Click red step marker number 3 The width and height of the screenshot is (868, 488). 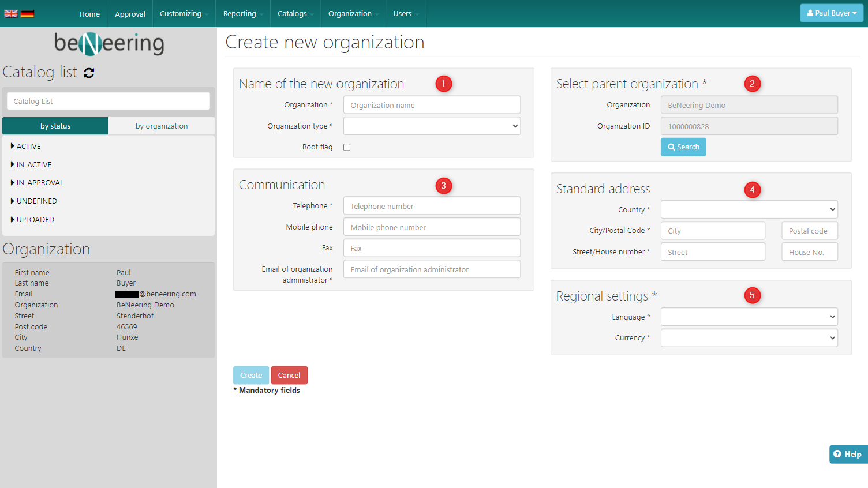click(443, 186)
